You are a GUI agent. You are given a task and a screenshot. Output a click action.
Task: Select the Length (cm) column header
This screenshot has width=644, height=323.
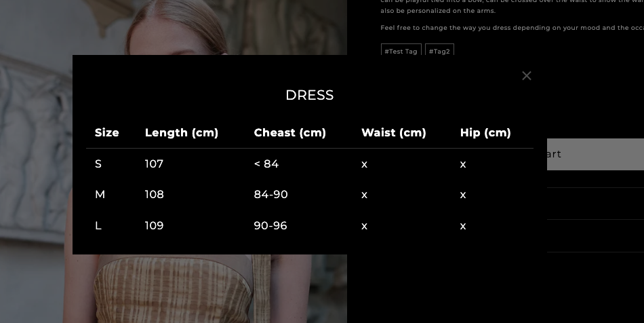tap(182, 133)
